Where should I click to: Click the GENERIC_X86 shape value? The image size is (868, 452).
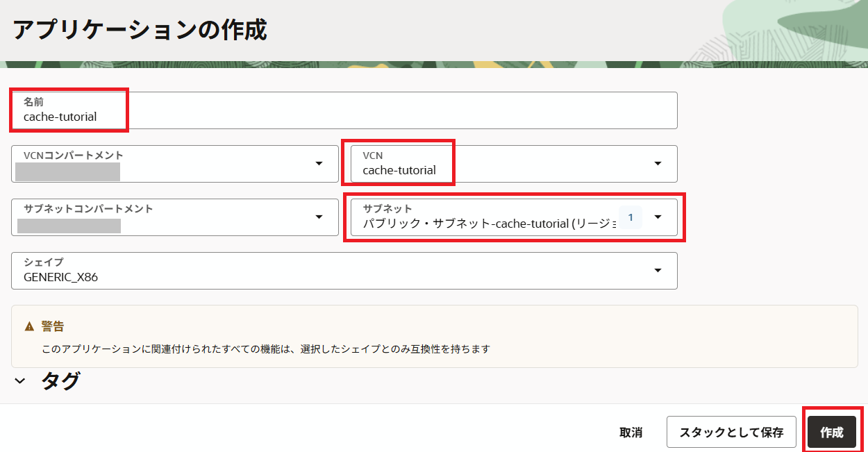(x=61, y=277)
